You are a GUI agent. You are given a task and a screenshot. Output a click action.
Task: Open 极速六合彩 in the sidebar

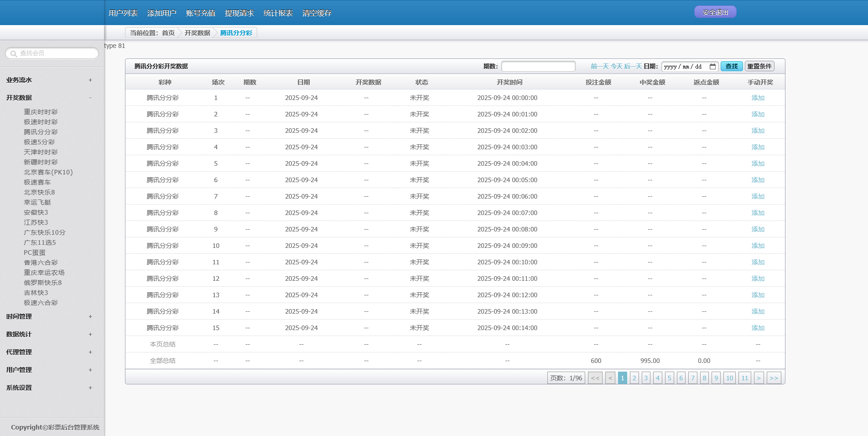tap(41, 303)
